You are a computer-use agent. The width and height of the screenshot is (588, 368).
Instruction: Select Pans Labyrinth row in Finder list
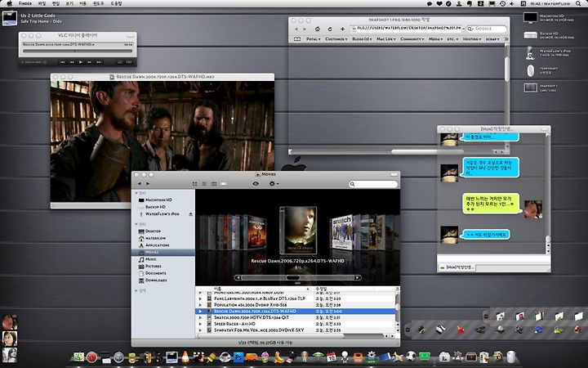click(296, 298)
